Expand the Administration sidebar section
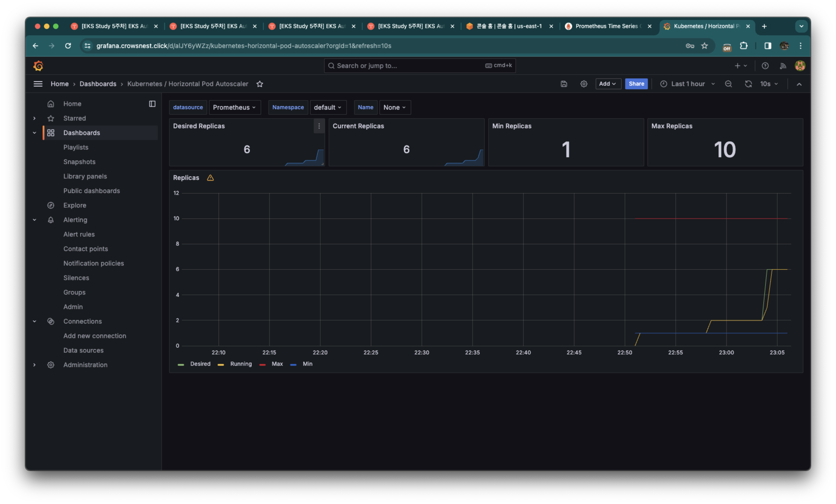This screenshot has height=504, width=836. pos(34,365)
